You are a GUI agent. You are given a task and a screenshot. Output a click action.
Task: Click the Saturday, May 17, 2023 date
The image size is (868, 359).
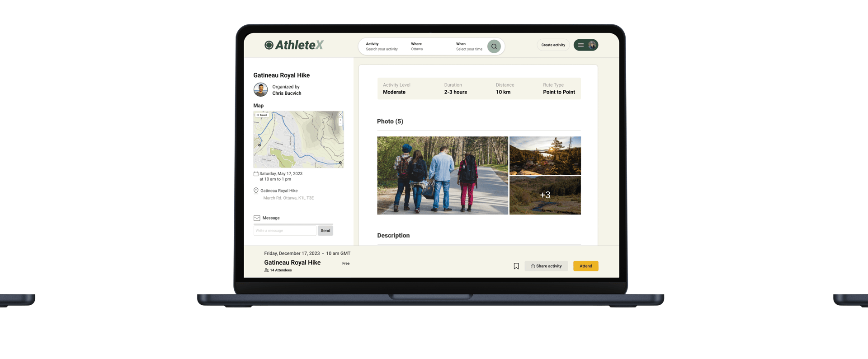tap(281, 173)
